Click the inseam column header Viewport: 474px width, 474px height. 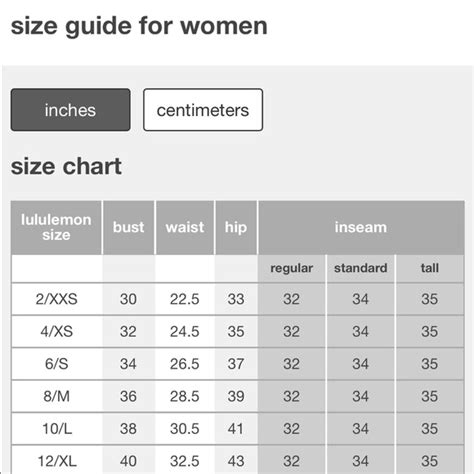tap(361, 227)
